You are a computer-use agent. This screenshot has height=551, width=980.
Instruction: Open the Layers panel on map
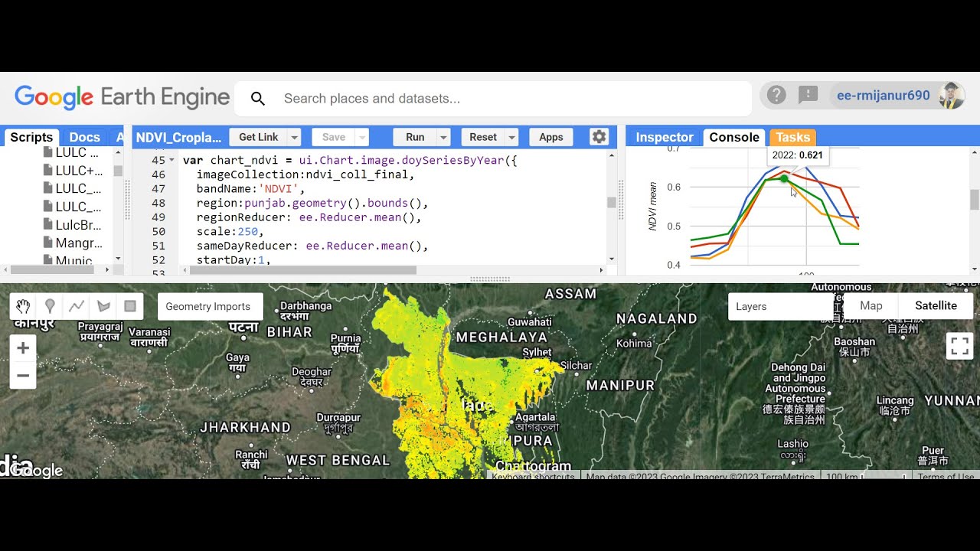[780, 306]
